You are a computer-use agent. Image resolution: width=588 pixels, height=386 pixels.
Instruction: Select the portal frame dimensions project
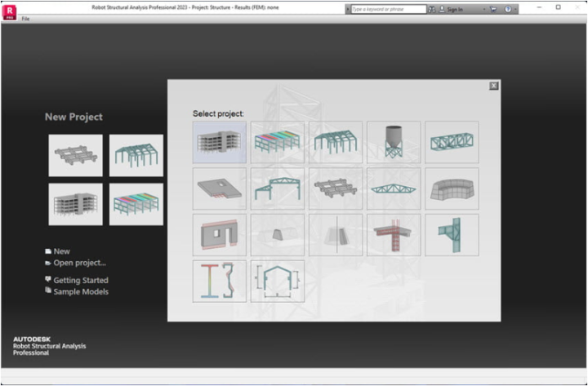(x=278, y=282)
